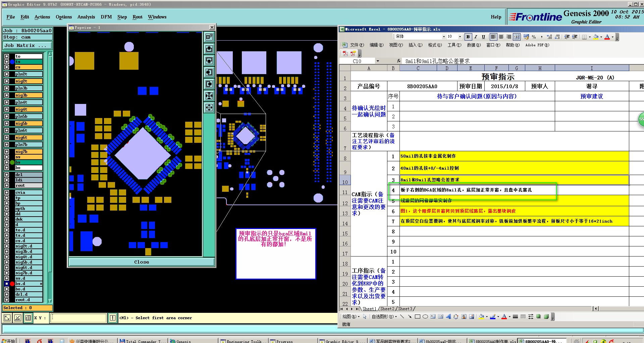Click the 开始 Start button
Image resolution: width=644 pixels, height=343 pixels.
pyautogui.click(x=8, y=341)
